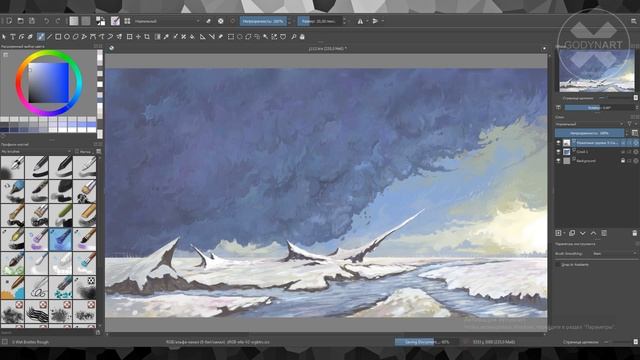Hide the middle layer via eye icon

click(x=558, y=152)
